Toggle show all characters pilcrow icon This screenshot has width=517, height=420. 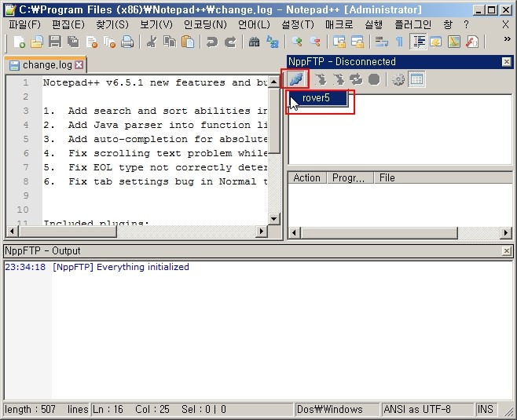[x=399, y=42]
